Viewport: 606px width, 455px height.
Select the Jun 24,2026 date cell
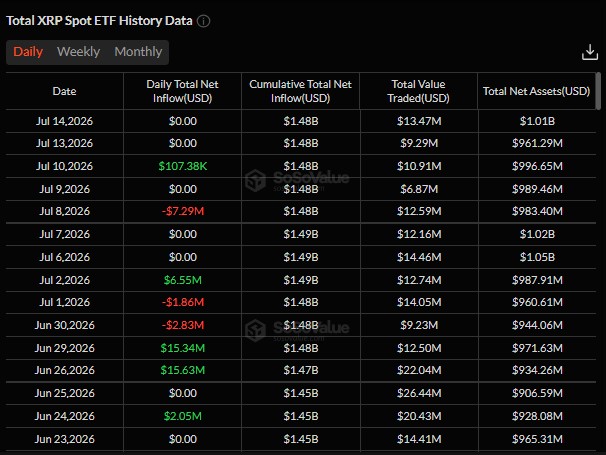64,416
